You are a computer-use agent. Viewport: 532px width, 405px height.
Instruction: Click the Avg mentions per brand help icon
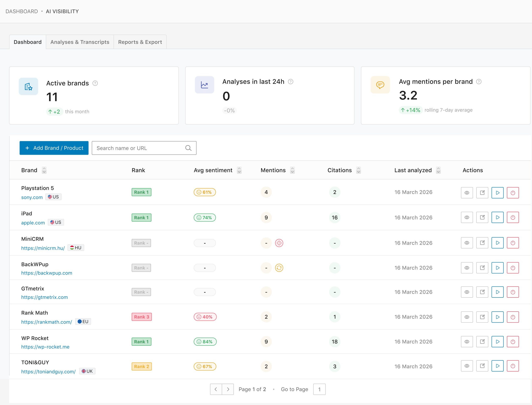pyautogui.click(x=479, y=82)
